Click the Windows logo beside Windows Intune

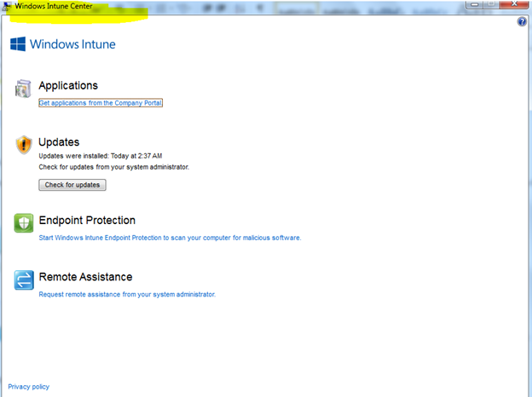(17, 44)
